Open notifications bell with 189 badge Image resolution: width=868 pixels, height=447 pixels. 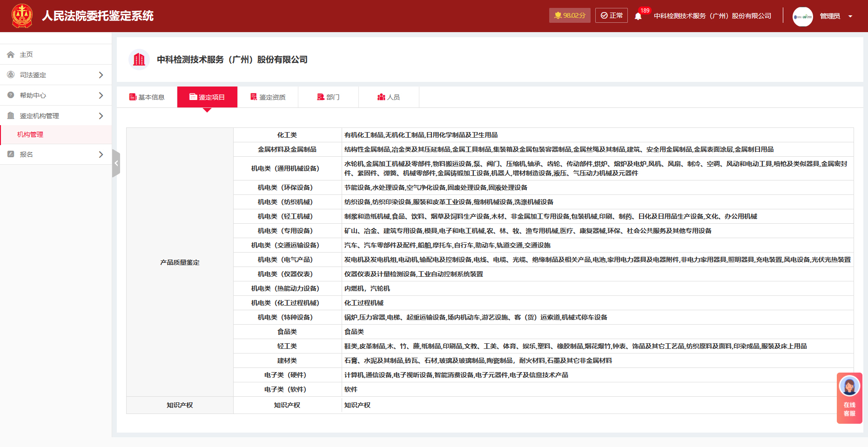pyautogui.click(x=638, y=16)
